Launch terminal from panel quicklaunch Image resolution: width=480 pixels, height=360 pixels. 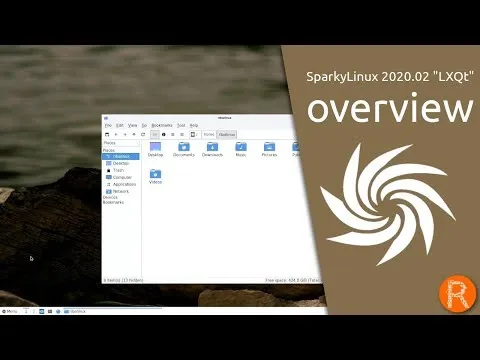click(x=50, y=311)
